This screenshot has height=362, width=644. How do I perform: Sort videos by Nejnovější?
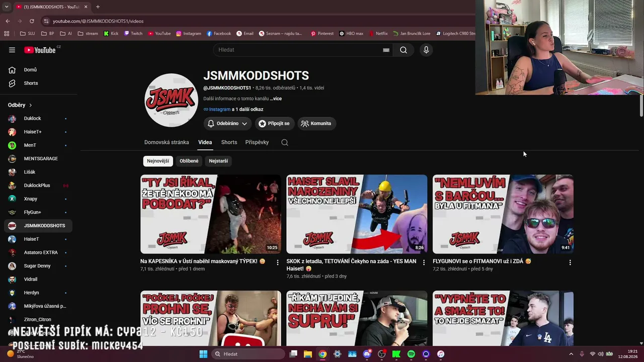tap(158, 161)
